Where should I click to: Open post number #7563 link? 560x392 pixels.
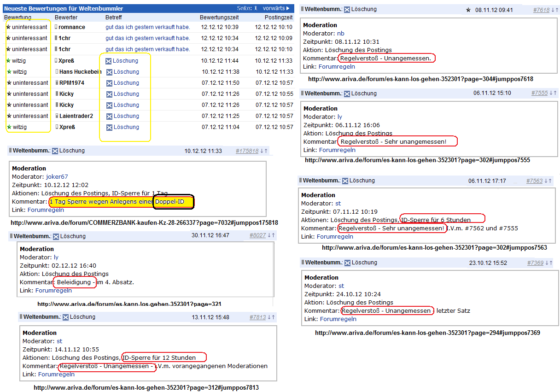[535, 181]
